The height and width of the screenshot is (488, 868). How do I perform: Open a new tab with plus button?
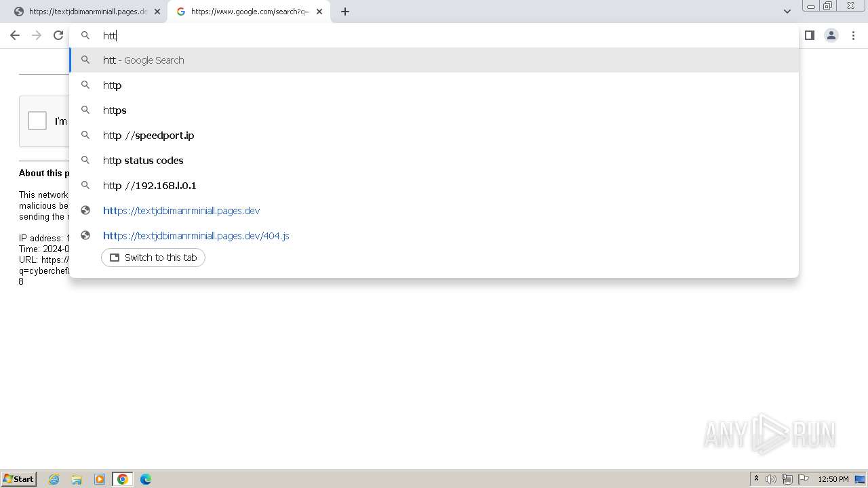tap(345, 12)
